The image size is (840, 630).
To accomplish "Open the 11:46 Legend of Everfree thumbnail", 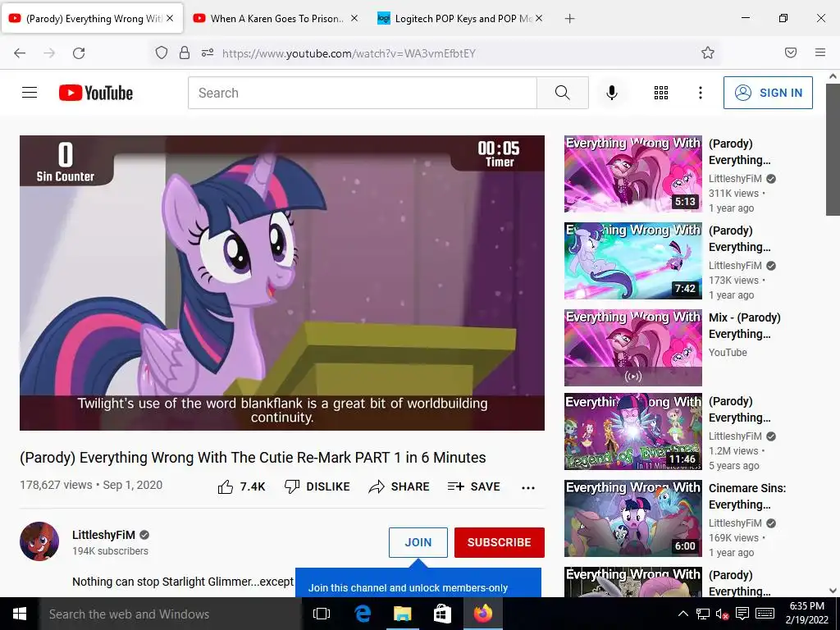I will (632, 431).
